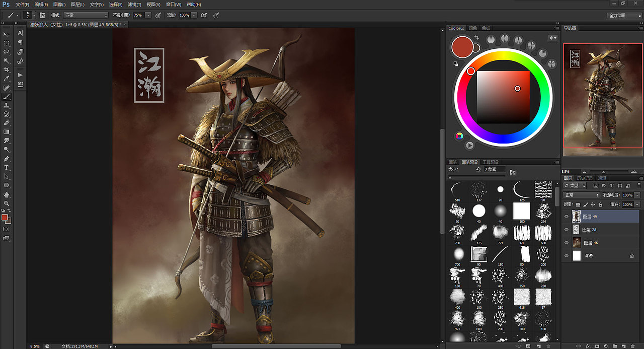
Task: Toggle Quick Mask mode
Action: [x=7, y=229]
